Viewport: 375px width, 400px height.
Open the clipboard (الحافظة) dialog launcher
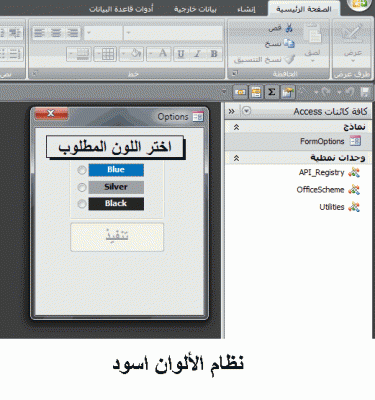(235, 73)
